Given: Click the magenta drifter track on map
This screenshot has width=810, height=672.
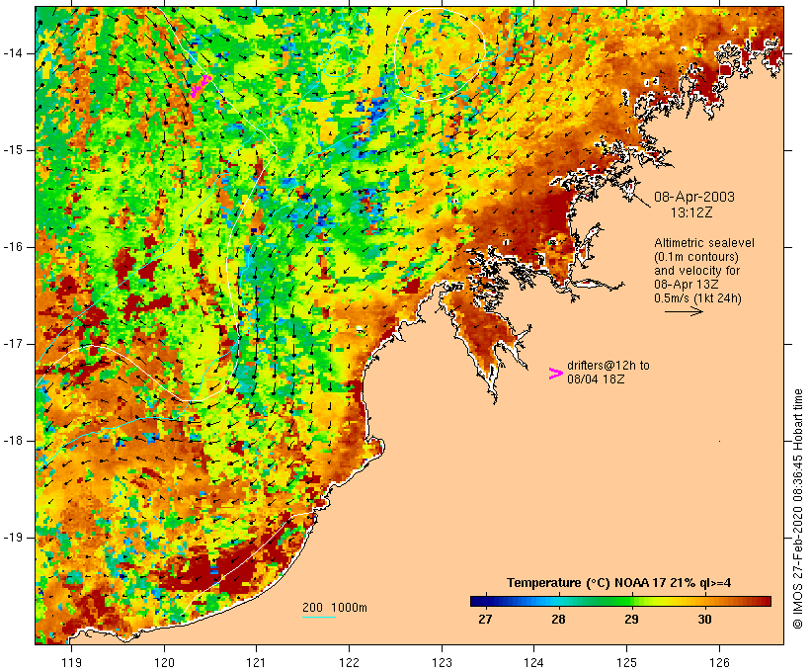Looking at the screenshot, I should (200, 85).
